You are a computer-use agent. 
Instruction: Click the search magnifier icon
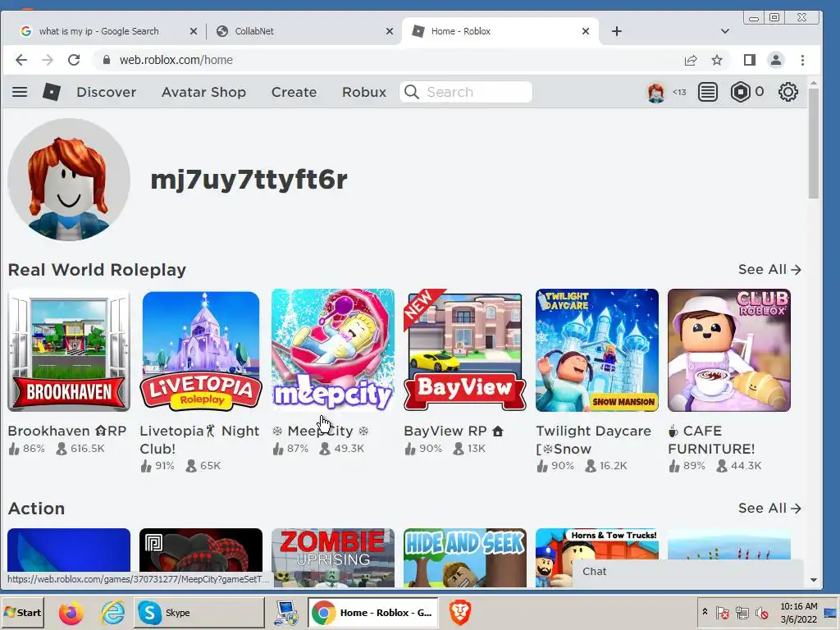coord(412,92)
